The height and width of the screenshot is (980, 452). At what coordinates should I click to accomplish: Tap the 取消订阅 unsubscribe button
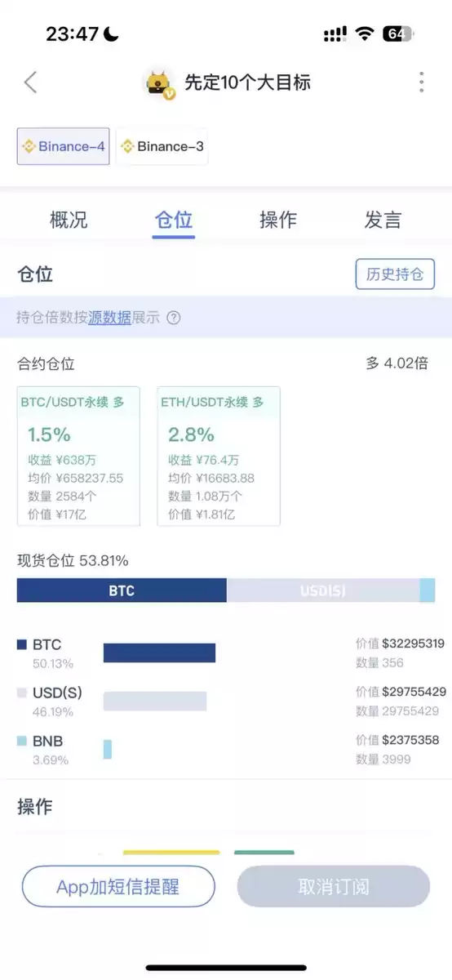coord(334,887)
